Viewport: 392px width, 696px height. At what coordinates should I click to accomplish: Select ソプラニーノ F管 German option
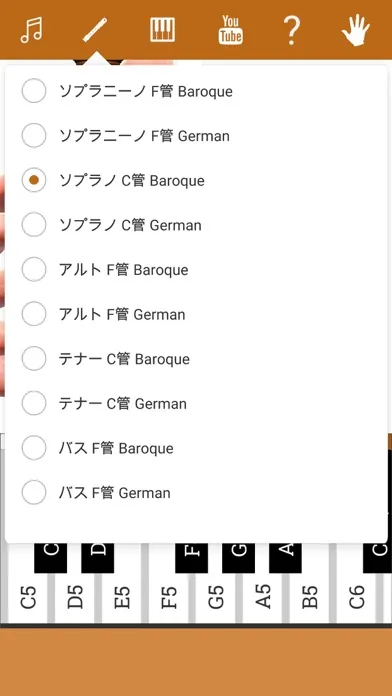(196, 135)
